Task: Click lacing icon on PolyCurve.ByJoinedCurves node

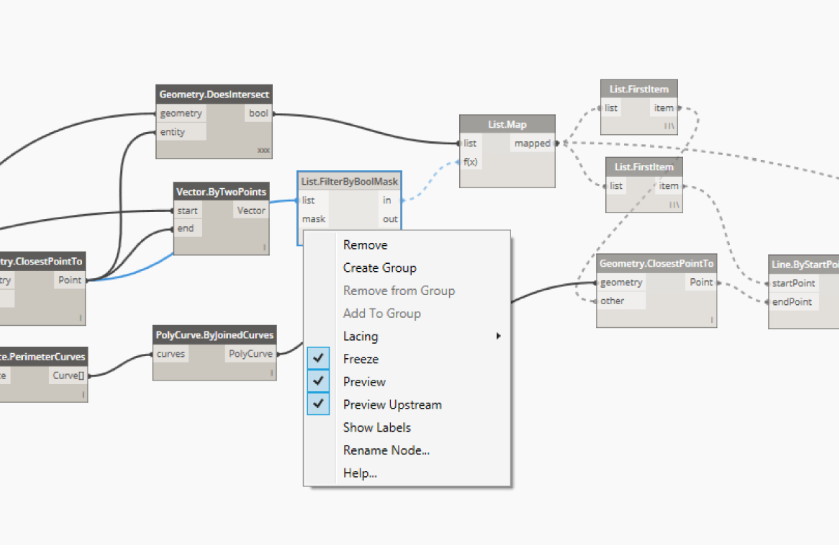Action: [270, 373]
